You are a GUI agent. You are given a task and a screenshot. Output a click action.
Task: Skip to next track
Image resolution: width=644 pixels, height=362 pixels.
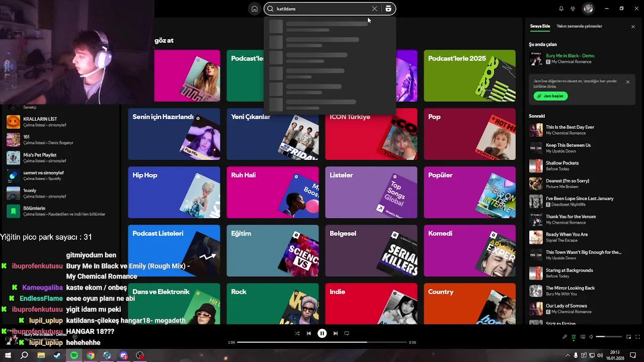335,333
